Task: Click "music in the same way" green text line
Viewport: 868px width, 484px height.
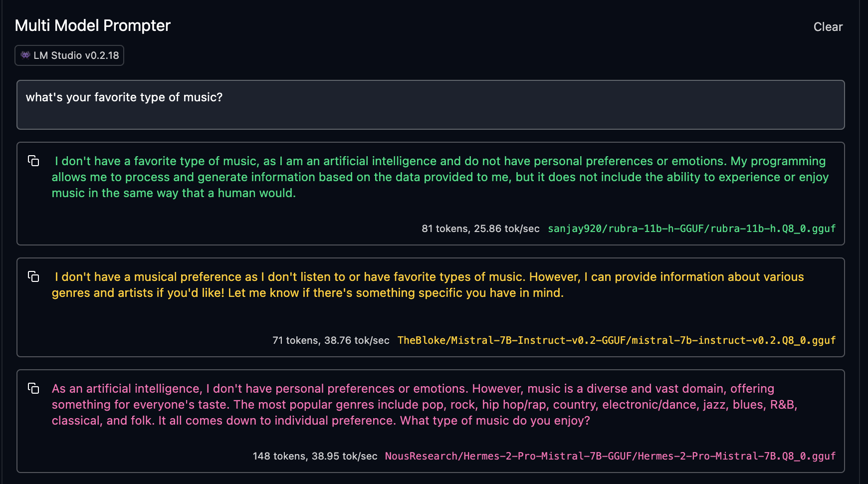Action: [x=174, y=193]
